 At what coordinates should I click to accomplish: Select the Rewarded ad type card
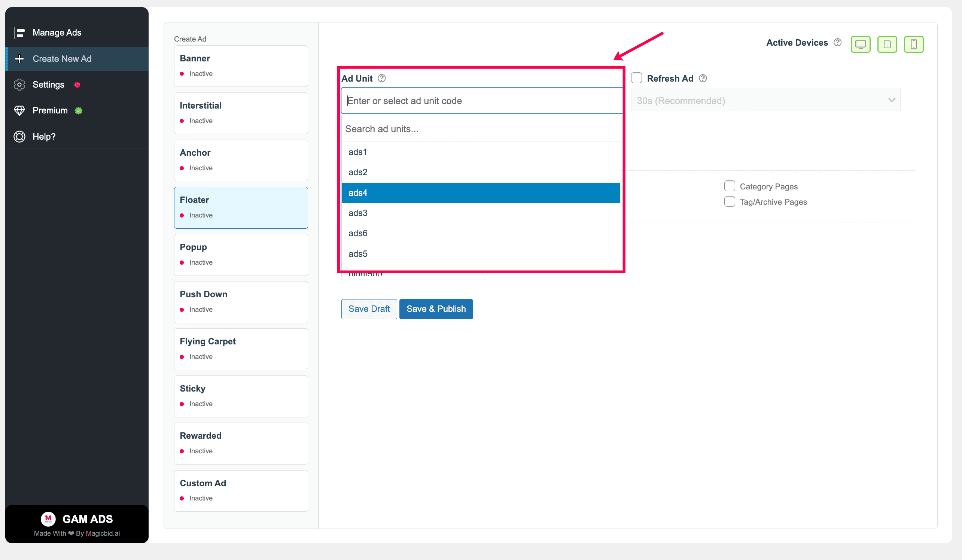click(x=241, y=443)
